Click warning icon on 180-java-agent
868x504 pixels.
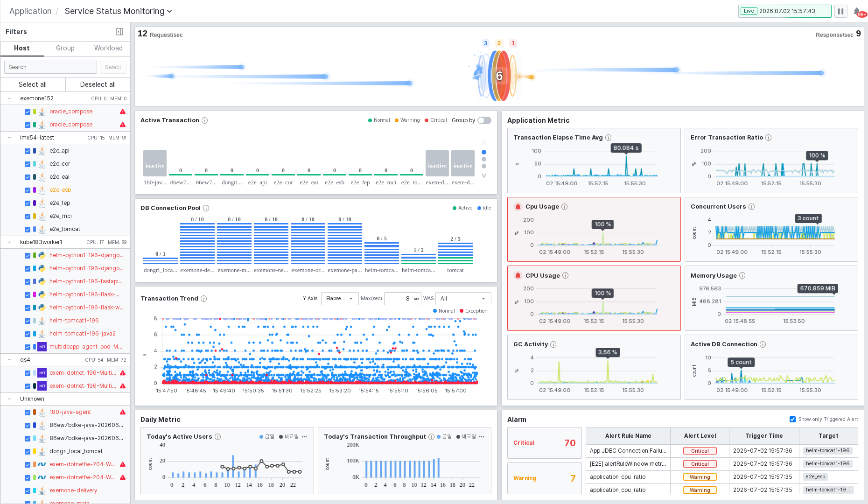tap(123, 412)
